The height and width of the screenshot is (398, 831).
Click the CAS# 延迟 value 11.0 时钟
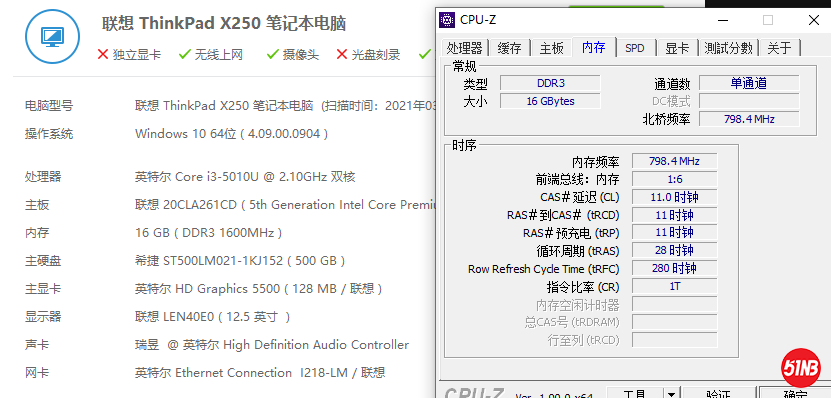(x=674, y=197)
